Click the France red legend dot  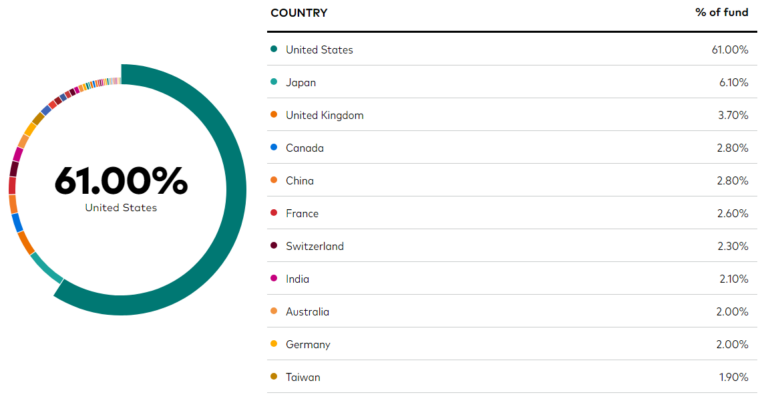coord(274,213)
